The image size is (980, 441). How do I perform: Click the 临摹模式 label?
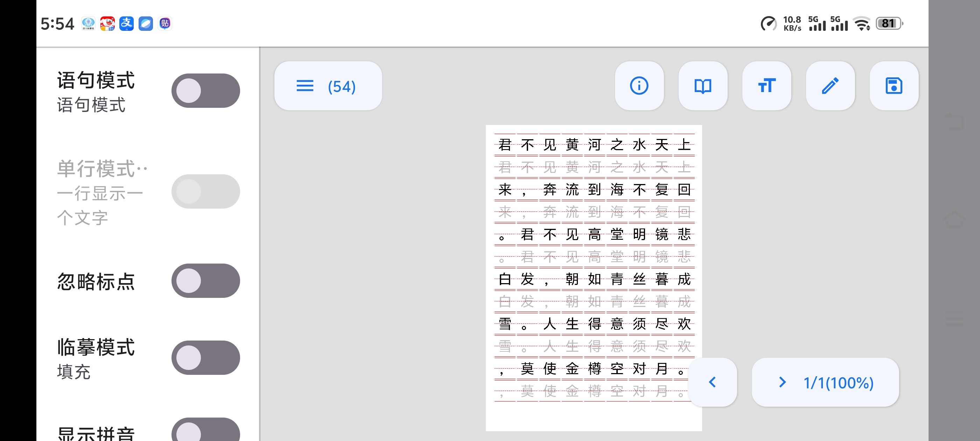tap(96, 347)
